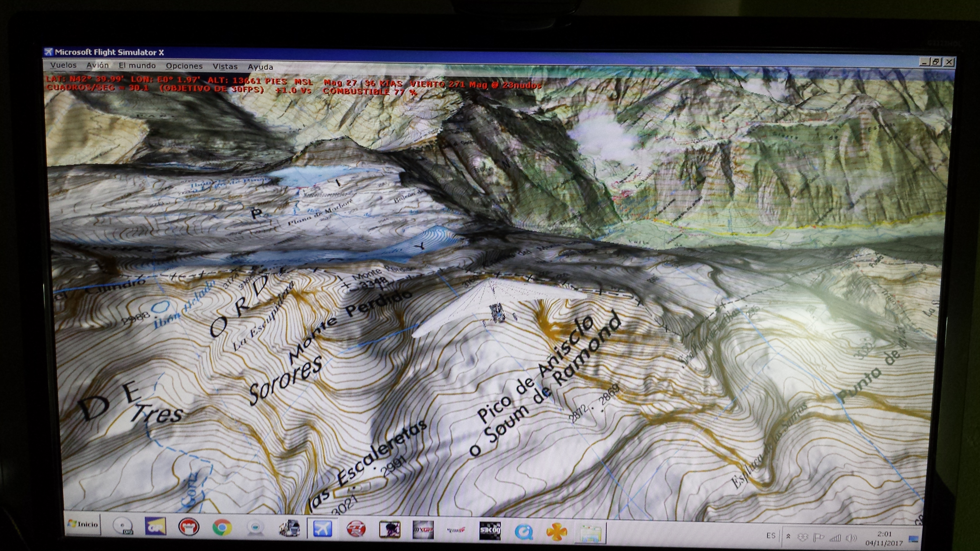Viewport: 980px width, 551px height.
Task: Show hidden tray icons with chevron
Action: click(x=788, y=536)
